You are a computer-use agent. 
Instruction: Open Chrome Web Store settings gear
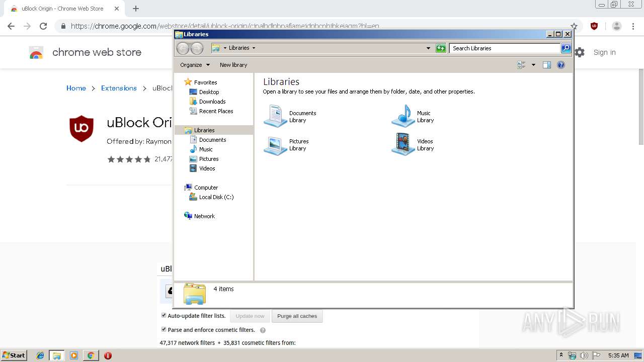coord(580,52)
